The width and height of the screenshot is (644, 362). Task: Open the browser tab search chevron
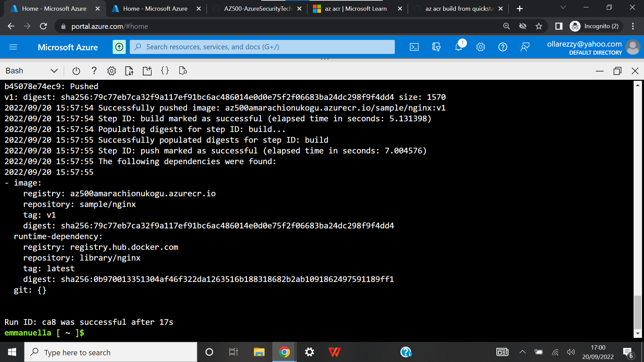(563, 7)
